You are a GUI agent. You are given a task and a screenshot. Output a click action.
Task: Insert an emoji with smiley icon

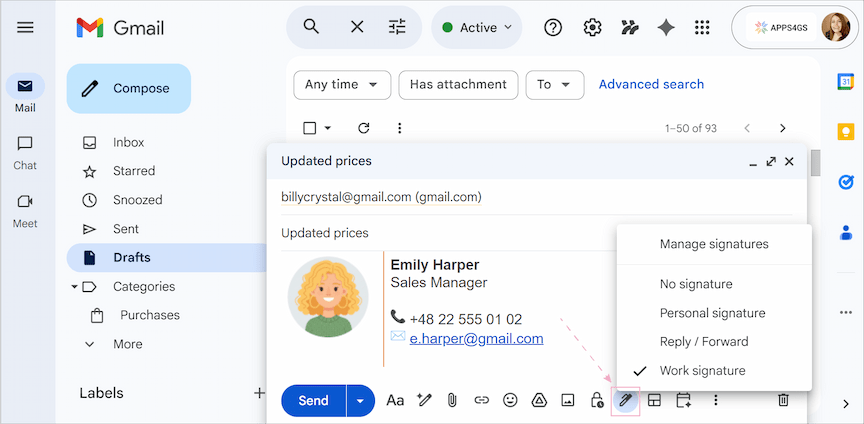click(x=510, y=401)
